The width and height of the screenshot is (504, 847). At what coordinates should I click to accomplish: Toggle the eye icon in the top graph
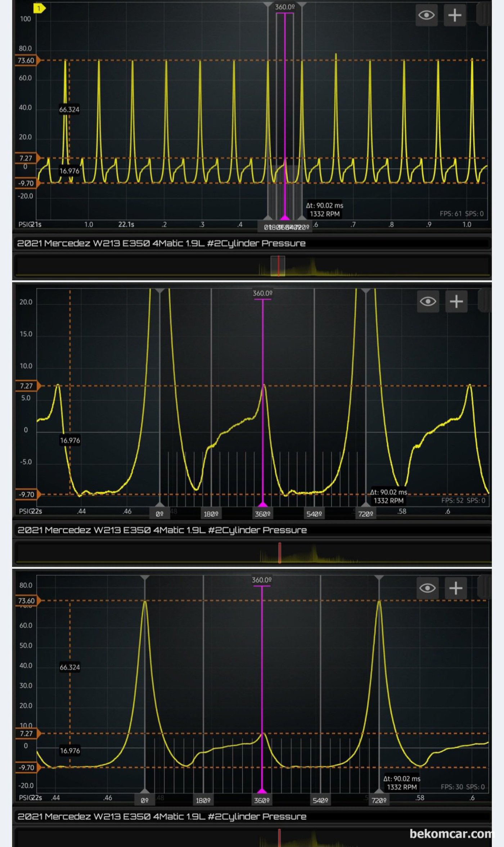point(426,15)
